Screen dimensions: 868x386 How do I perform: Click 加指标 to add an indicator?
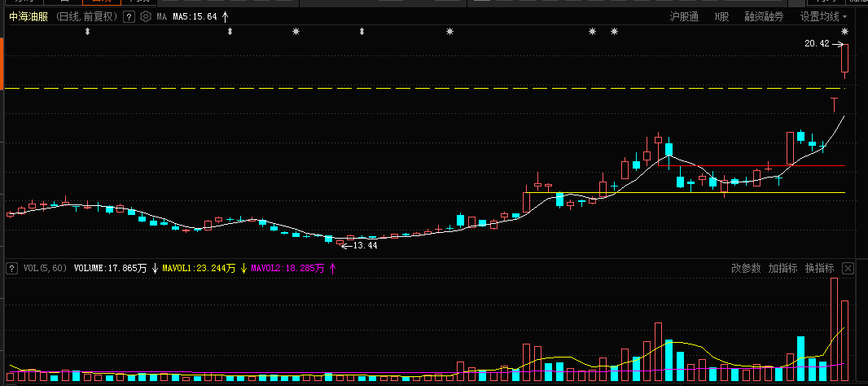(783, 269)
